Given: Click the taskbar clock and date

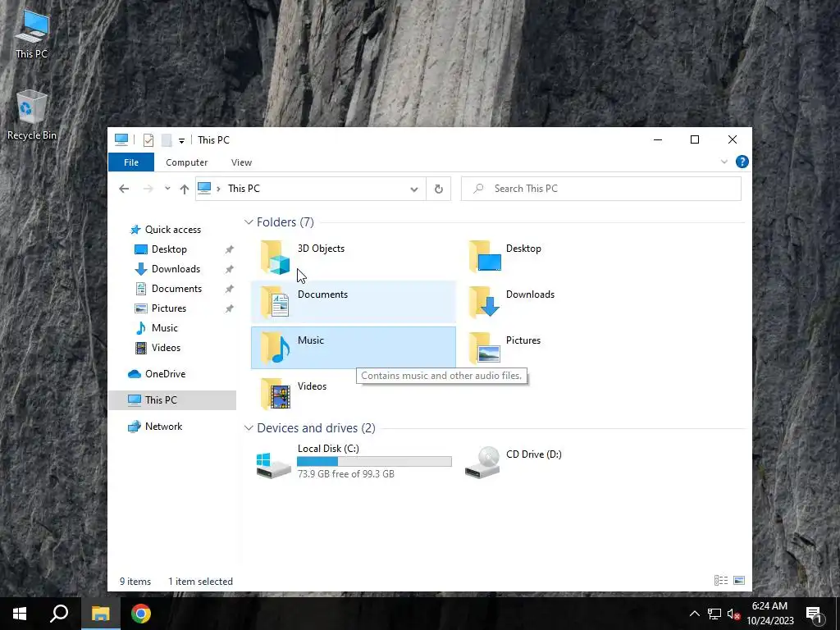Looking at the screenshot, I should point(769,614).
